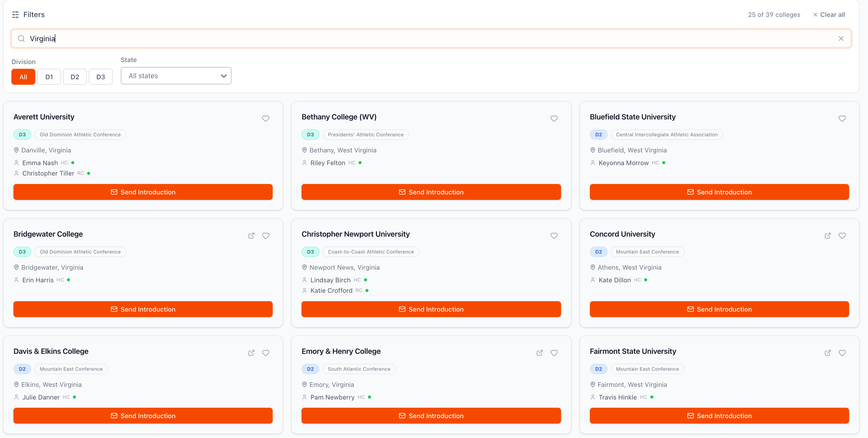Click the search magnifier icon

pos(21,38)
